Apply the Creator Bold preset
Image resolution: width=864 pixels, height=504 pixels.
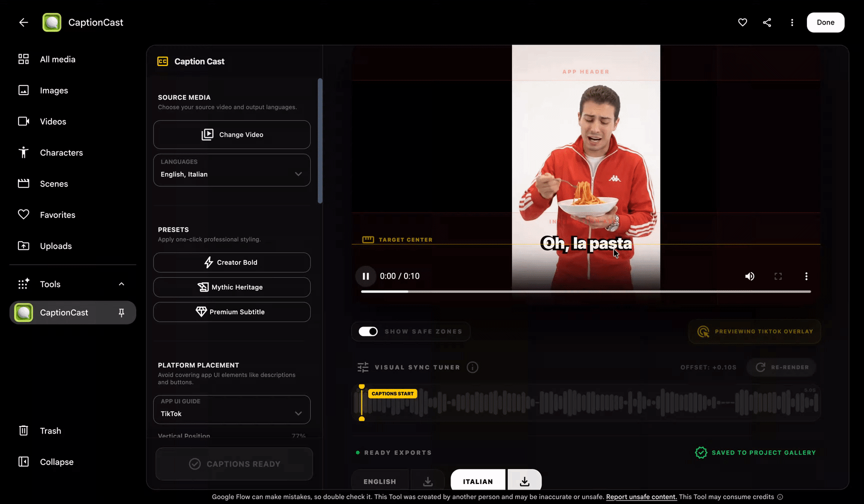[x=232, y=262]
